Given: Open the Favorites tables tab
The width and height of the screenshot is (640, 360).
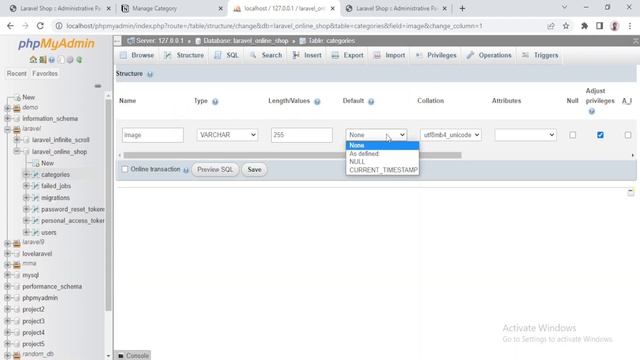Looking at the screenshot, I should (x=45, y=73).
